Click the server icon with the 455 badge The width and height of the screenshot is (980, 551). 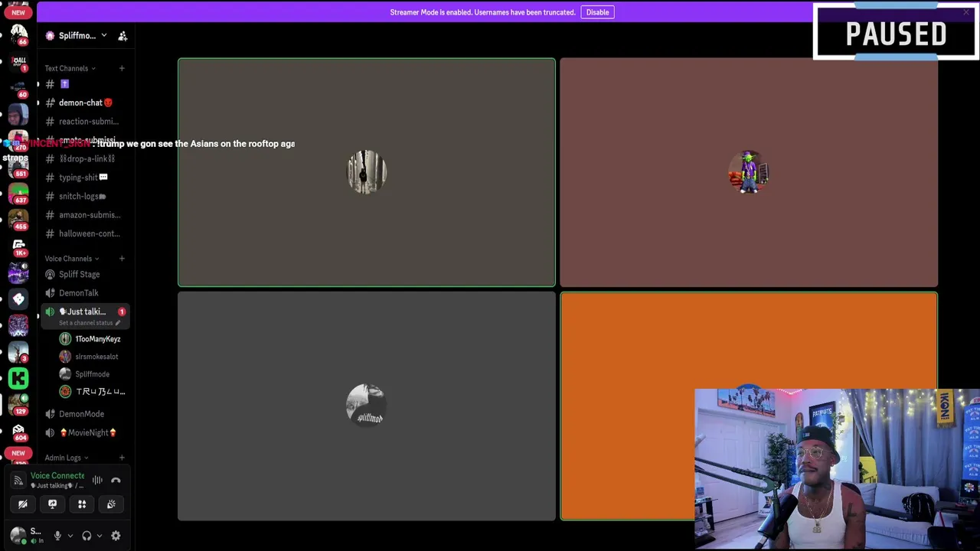(x=18, y=220)
